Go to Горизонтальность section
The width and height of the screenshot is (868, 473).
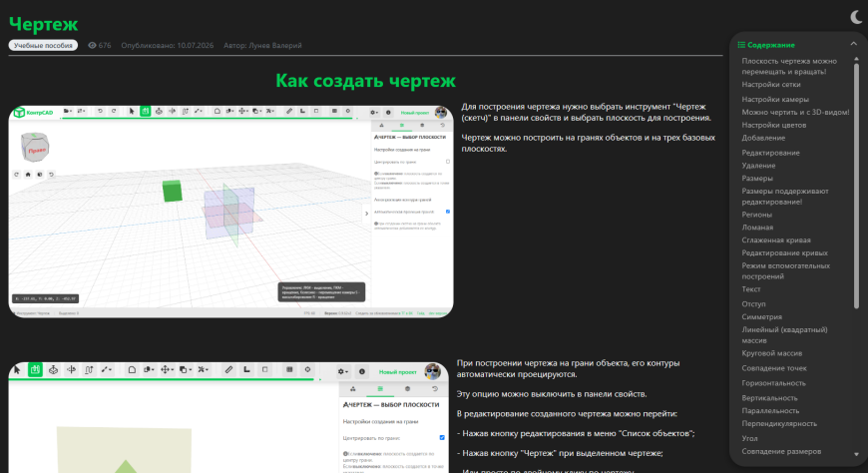[x=773, y=383]
